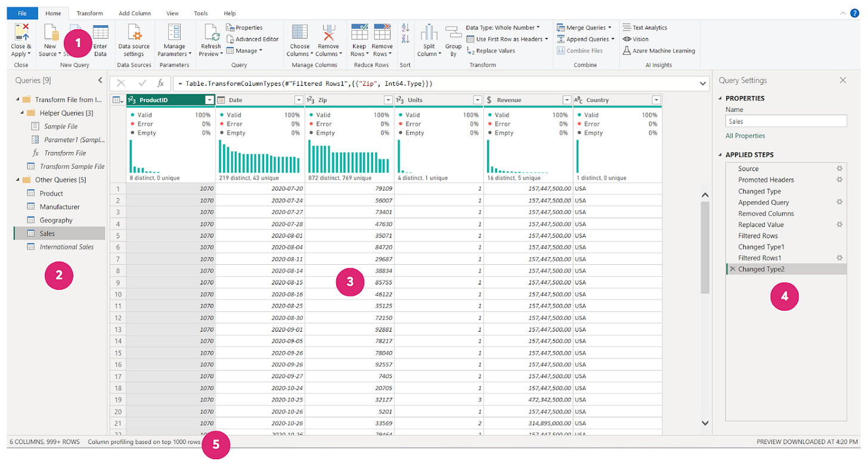Click the Refresh Preview icon
This screenshot has width=868, height=464.
coord(210,33)
